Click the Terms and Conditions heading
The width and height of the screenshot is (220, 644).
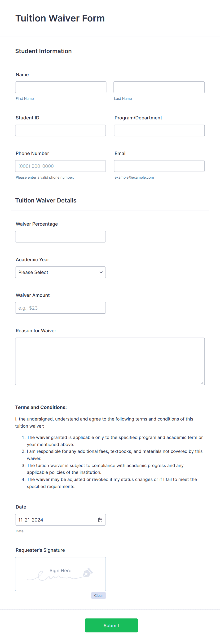[x=41, y=407]
